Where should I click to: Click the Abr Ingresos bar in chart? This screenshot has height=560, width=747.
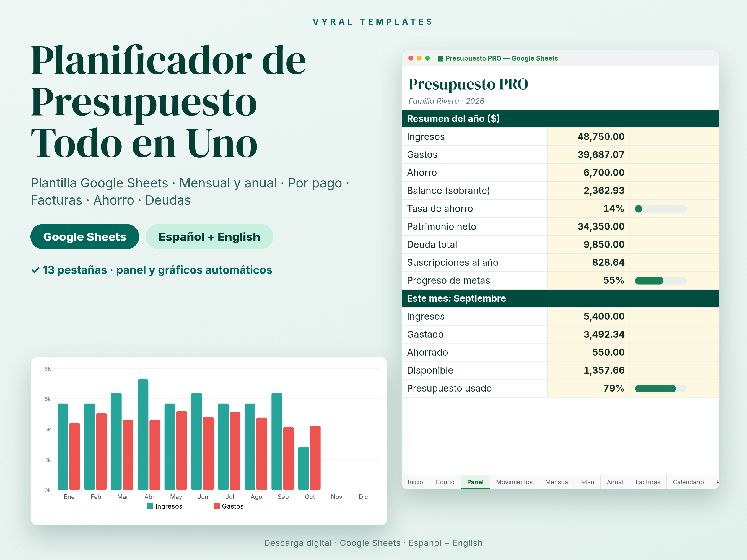click(x=143, y=435)
